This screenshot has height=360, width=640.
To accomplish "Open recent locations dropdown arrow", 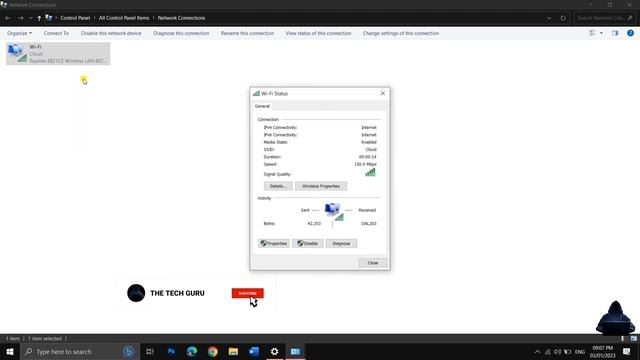I will [30, 18].
